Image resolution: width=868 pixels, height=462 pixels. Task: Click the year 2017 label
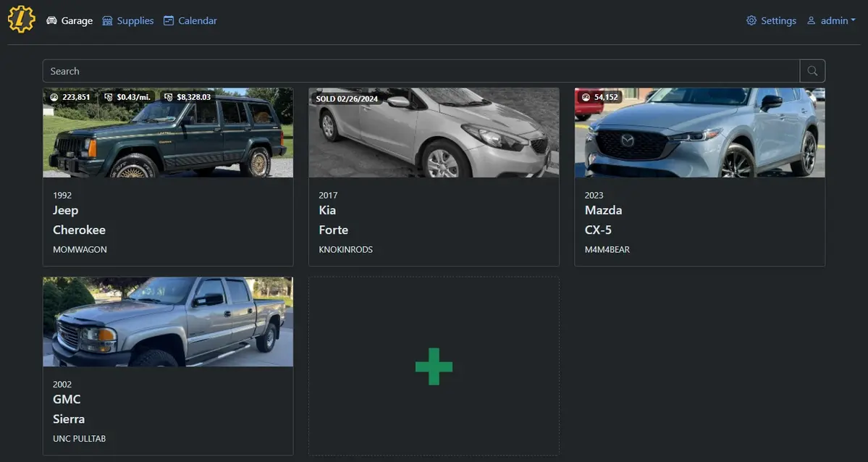[x=328, y=195]
